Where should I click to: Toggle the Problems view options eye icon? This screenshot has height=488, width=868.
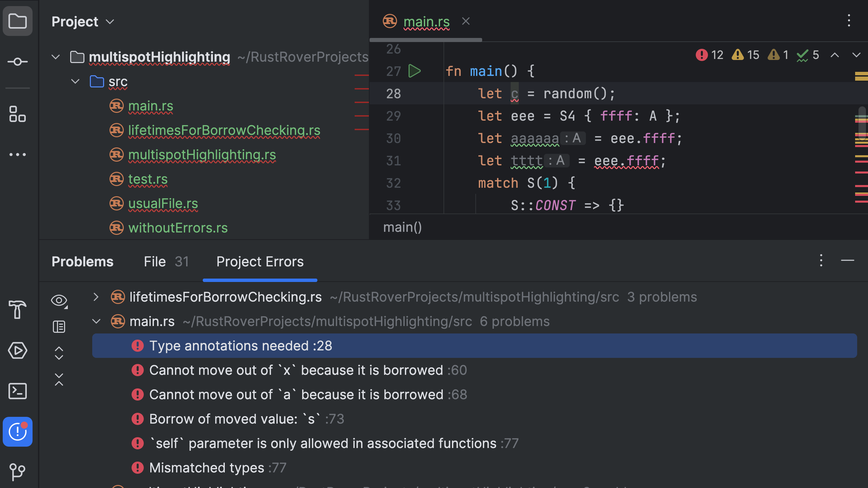[x=59, y=300]
